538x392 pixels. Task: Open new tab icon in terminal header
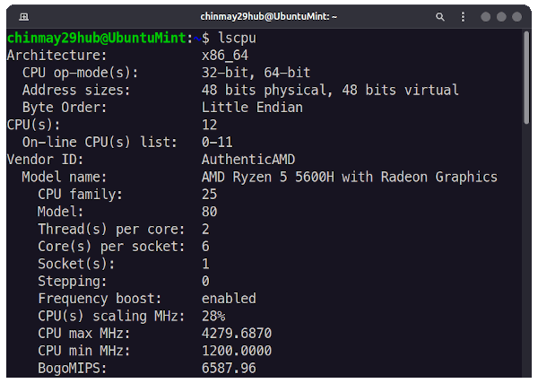[x=23, y=16]
